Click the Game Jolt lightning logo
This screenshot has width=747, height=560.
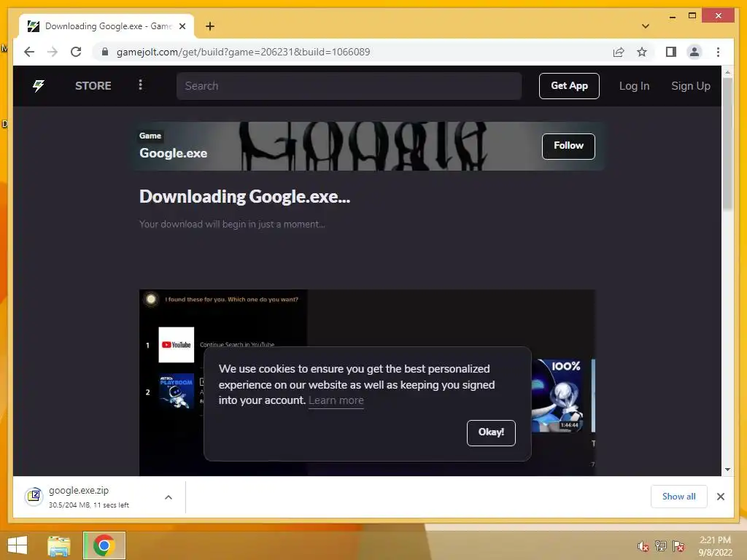pyautogui.click(x=39, y=86)
